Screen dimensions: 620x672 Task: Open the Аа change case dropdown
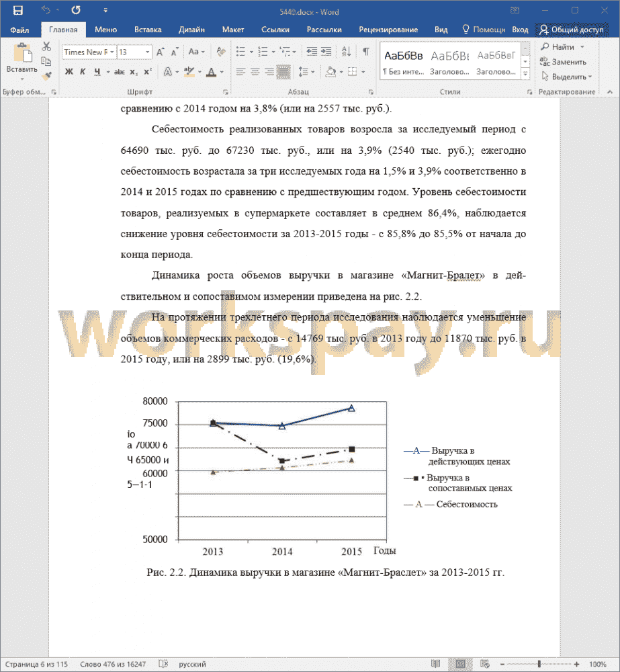(197, 52)
